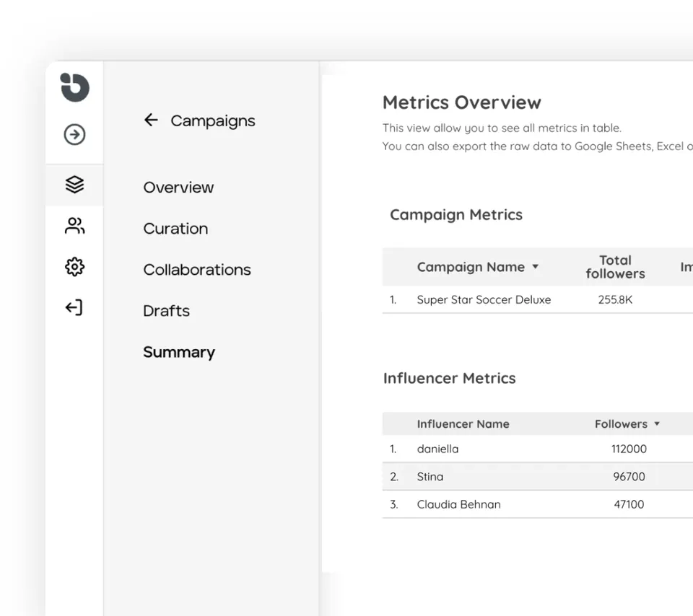Image resolution: width=693 pixels, height=616 pixels.
Task: Click the Influencer Name column header
Action: (x=463, y=424)
